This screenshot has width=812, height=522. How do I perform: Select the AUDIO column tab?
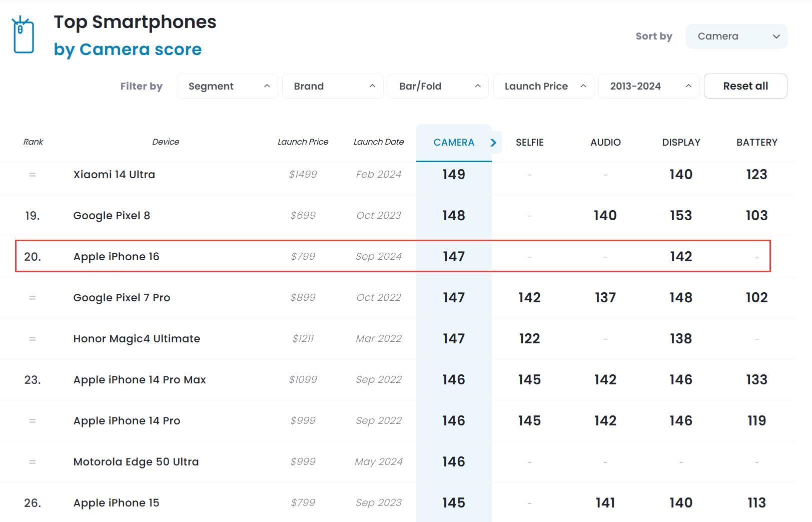(605, 143)
